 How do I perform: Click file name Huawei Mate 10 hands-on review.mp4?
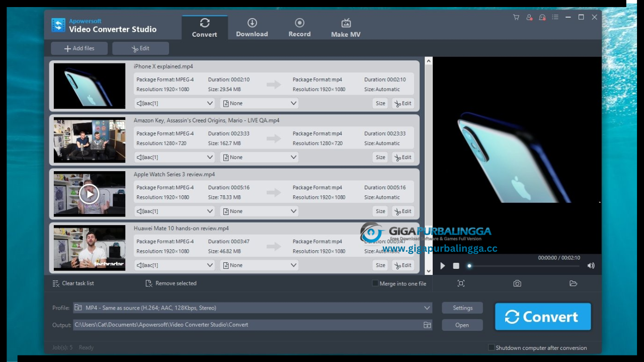(181, 228)
